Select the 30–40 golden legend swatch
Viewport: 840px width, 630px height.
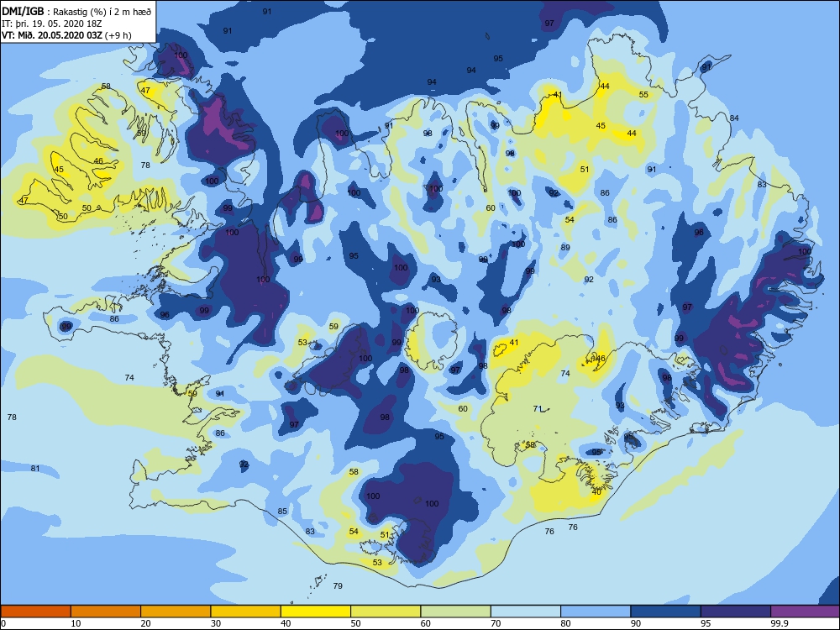[246, 612]
